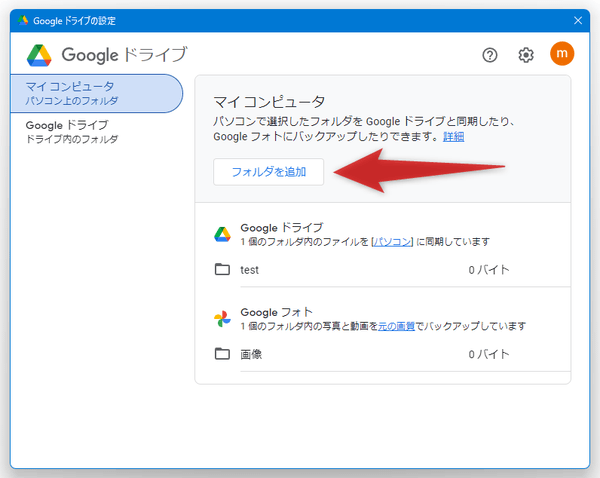The height and width of the screenshot is (478, 600).
Task: Open the help question mark icon
Action: point(490,55)
